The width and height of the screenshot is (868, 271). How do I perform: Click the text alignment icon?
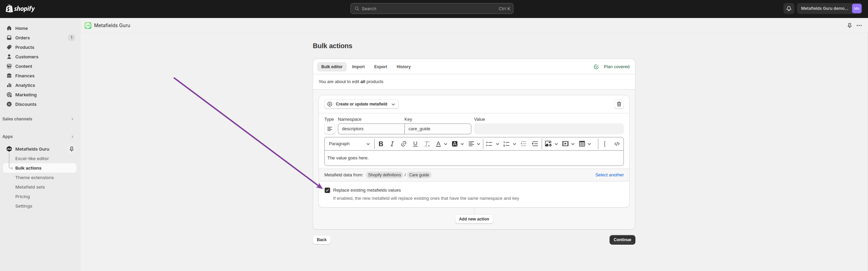tap(471, 144)
